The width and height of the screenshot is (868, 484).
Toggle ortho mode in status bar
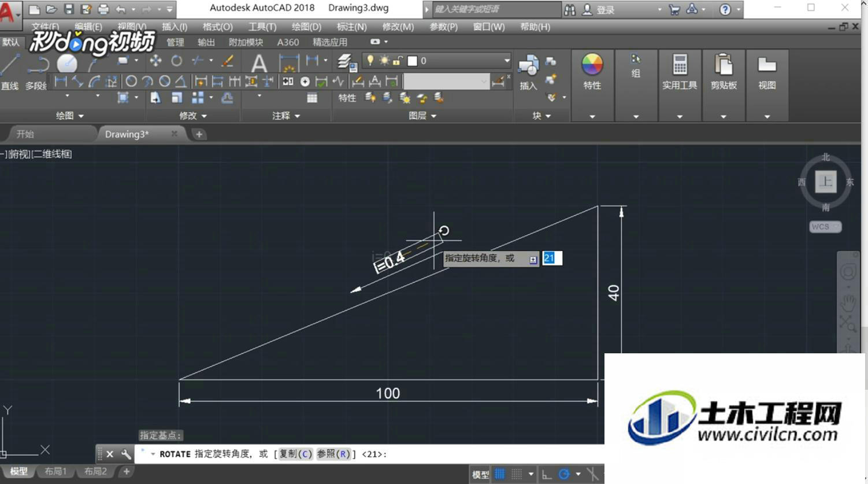click(547, 474)
